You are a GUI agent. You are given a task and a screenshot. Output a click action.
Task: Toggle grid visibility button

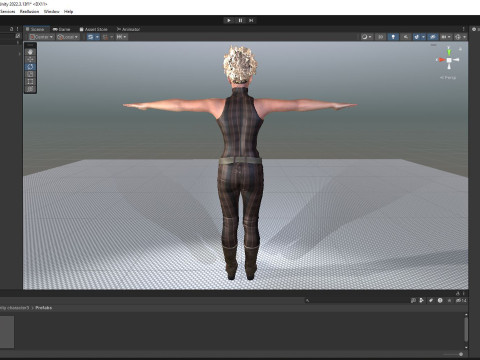click(90, 37)
